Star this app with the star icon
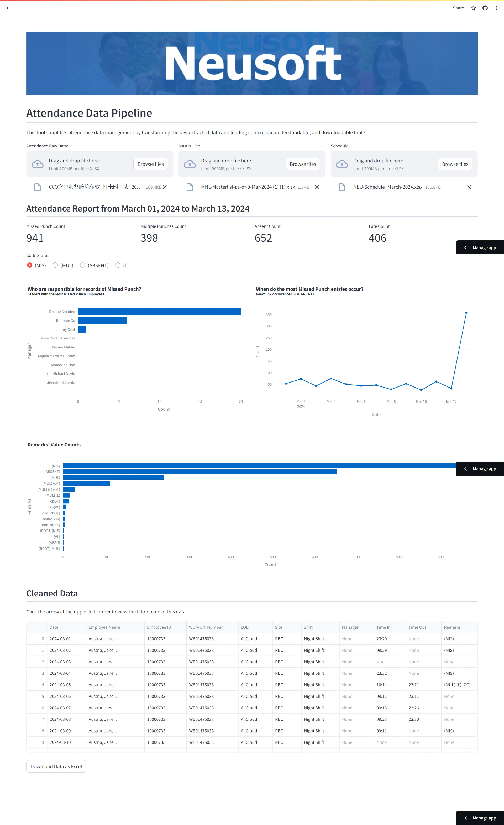504x825 pixels. click(x=473, y=8)
